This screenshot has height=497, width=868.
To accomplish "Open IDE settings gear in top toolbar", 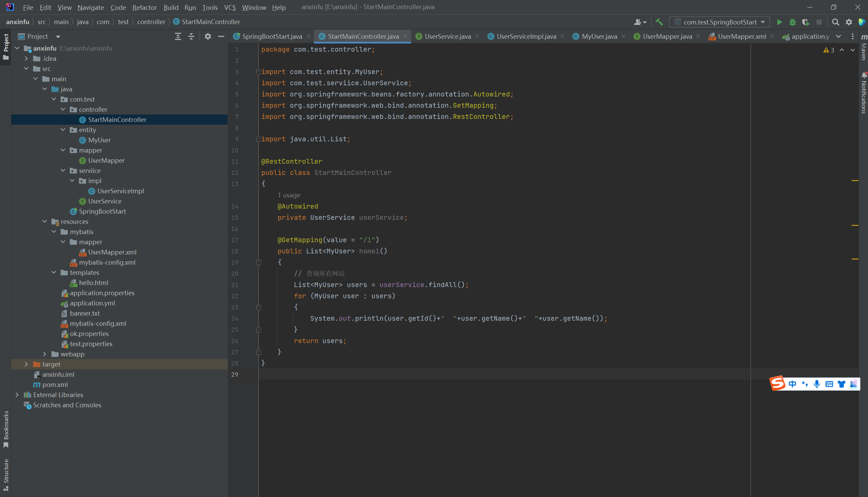I will coord(849,22).
